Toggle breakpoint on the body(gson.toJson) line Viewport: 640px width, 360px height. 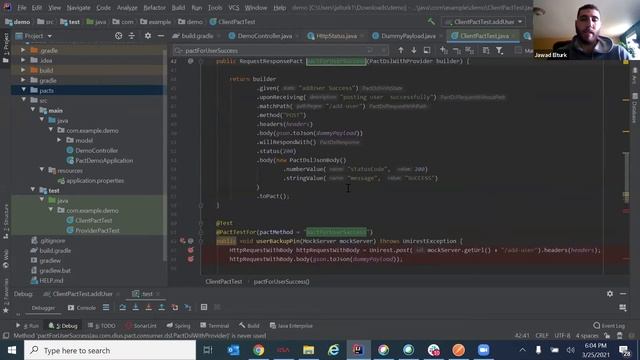pyautogui.click(x=190, y=259)
